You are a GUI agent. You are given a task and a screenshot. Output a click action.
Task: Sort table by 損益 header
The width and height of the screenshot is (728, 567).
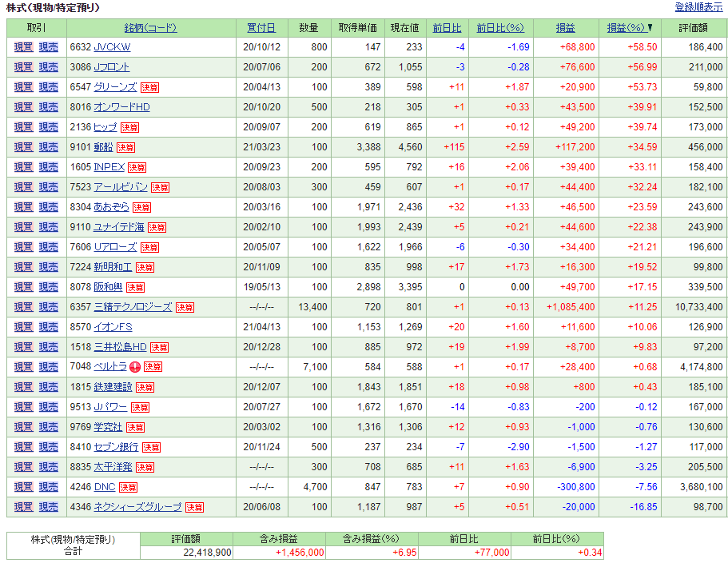pyautogui.click(x=566, y=28)
